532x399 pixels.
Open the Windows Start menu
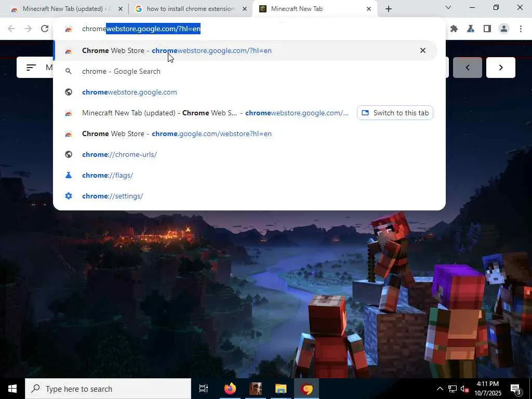(x=12, y=389)
